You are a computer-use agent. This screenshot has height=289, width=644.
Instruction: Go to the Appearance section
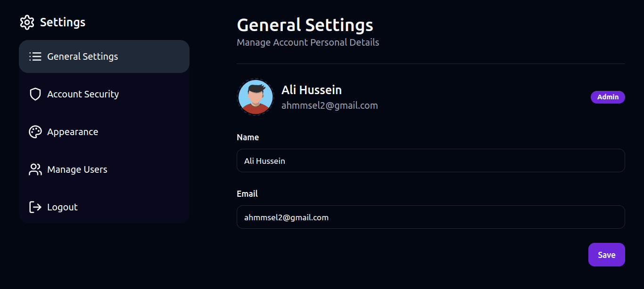(x=104, y=132)
